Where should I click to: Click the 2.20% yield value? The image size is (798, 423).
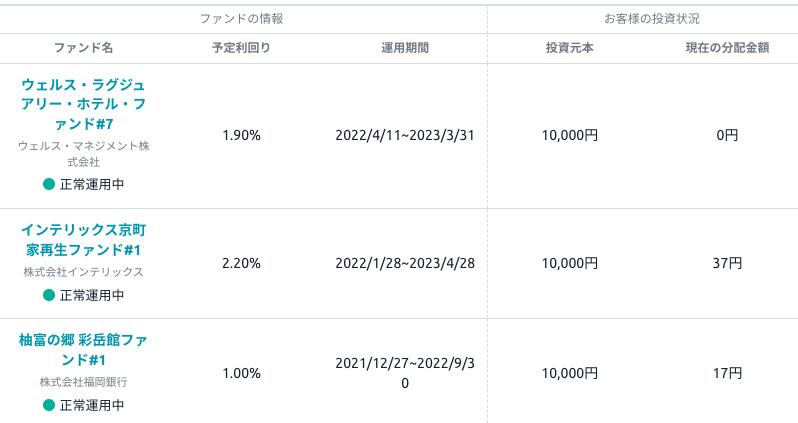pyautogui.click(x=241, y=263)
